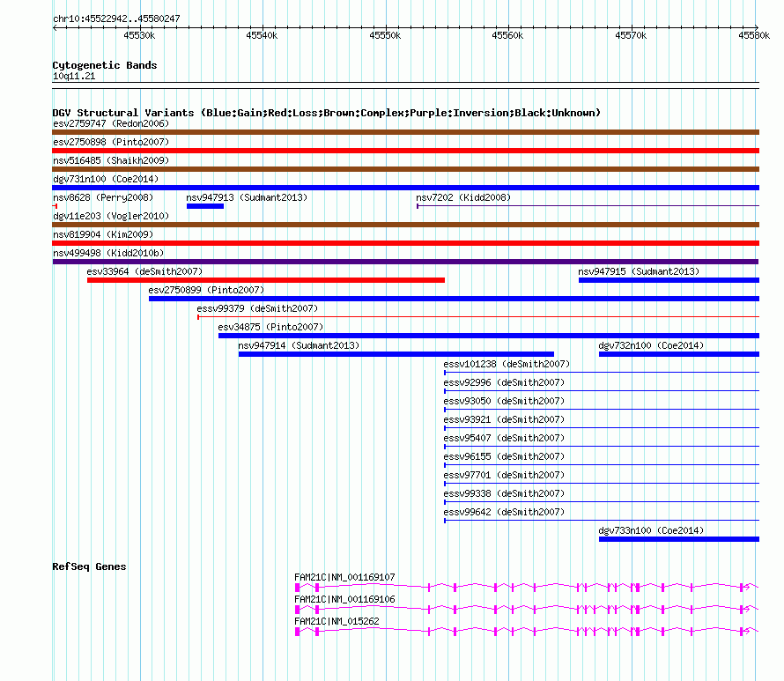This screenshot has width=784, height=681.
Task: Click the nsv819904 (Kim2009) red bar
Action: point(405,243)
